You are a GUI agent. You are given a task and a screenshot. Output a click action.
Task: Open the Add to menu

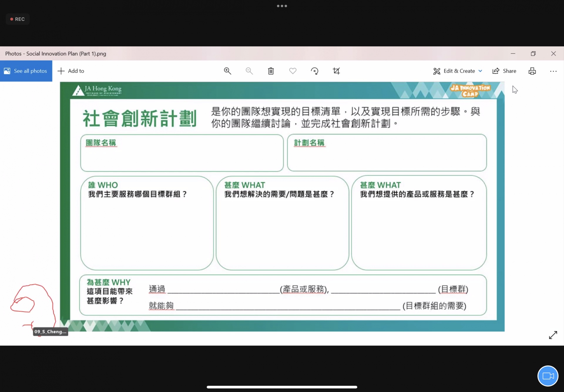tap(71, 71)
